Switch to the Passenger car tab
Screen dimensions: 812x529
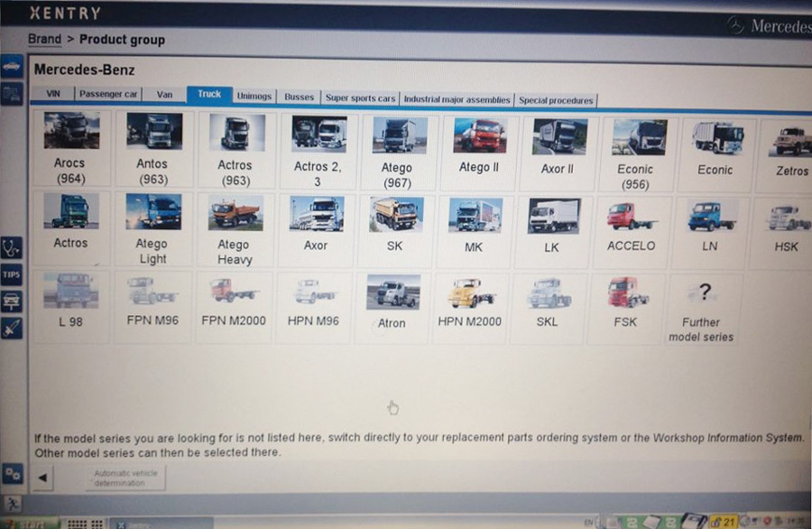tap(107, 95)
